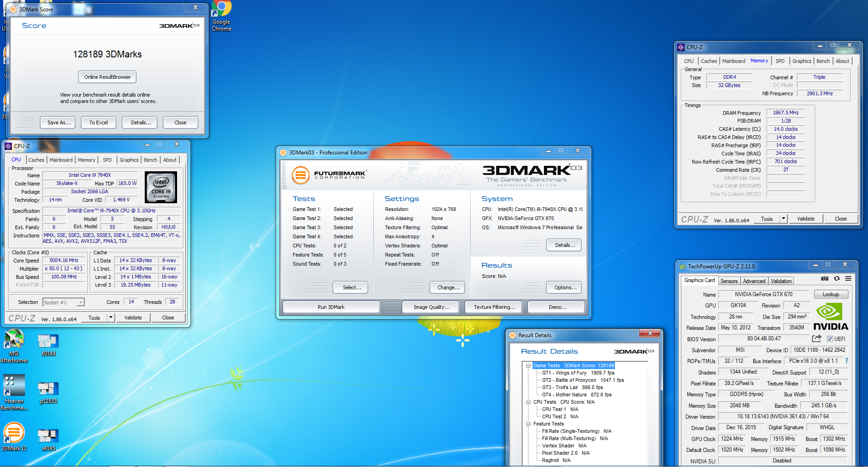Click the Core Speed value 5004.16 MHz

[x=64, y=261]
